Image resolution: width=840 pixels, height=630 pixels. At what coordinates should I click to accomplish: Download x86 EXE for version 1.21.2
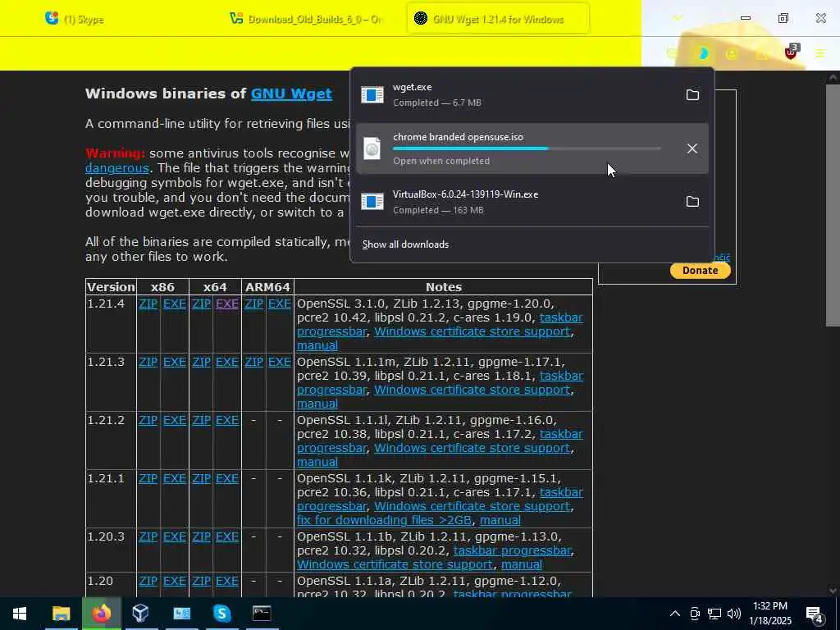pos(175,421)
